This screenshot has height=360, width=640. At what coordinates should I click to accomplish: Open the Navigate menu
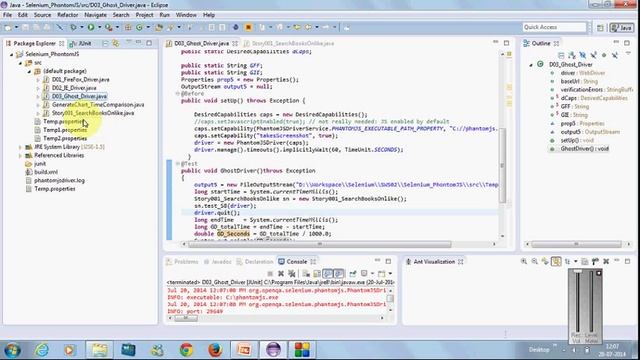click(95, 15)
